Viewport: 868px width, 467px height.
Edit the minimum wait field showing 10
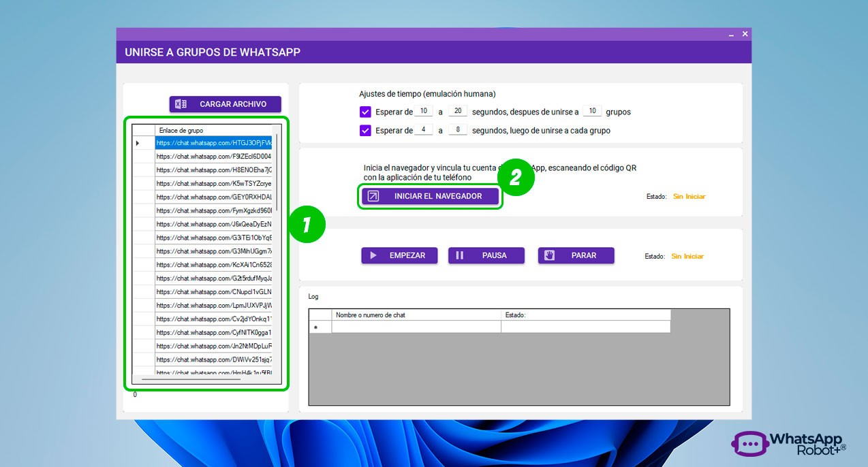coord(423,111)
